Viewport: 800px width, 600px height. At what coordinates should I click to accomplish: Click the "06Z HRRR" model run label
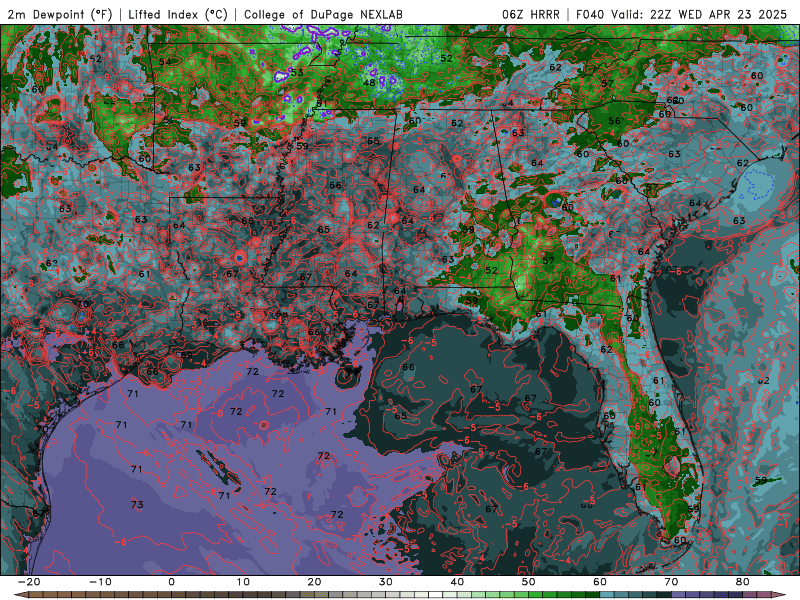click(x=531, y=14)
